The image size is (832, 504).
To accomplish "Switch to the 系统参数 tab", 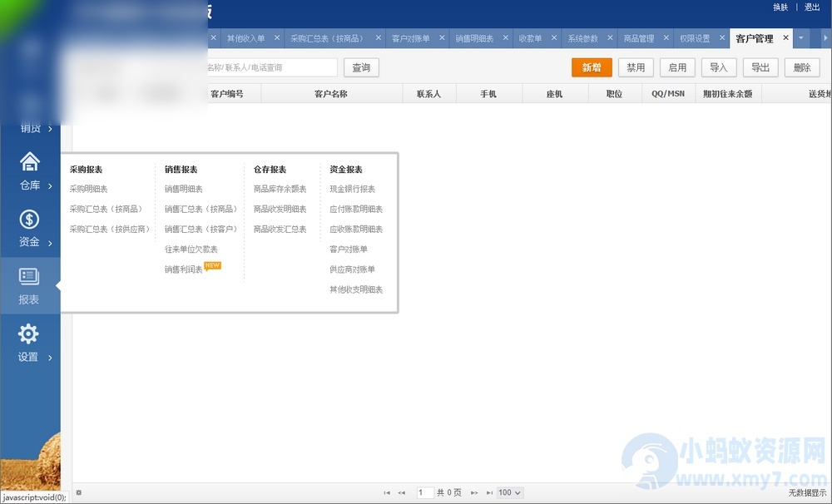I will [x=582, y=38].
